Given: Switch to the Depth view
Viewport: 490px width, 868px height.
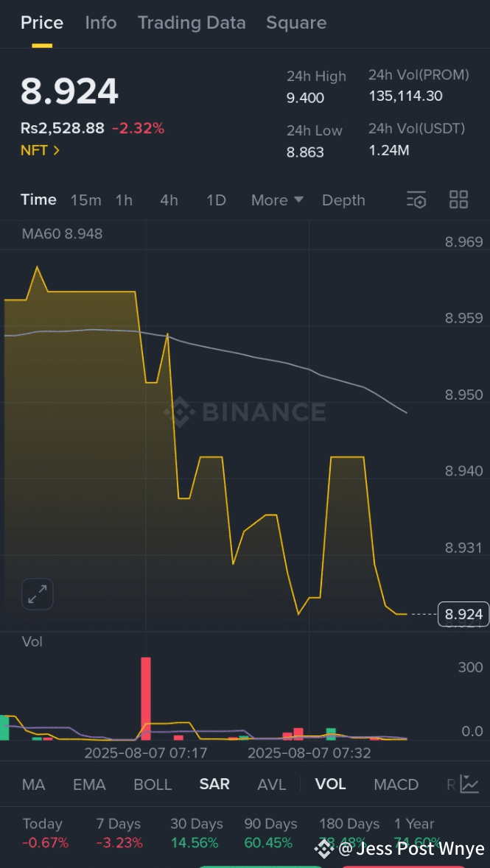Looking at the screenshot, I should tap(343, 200).
